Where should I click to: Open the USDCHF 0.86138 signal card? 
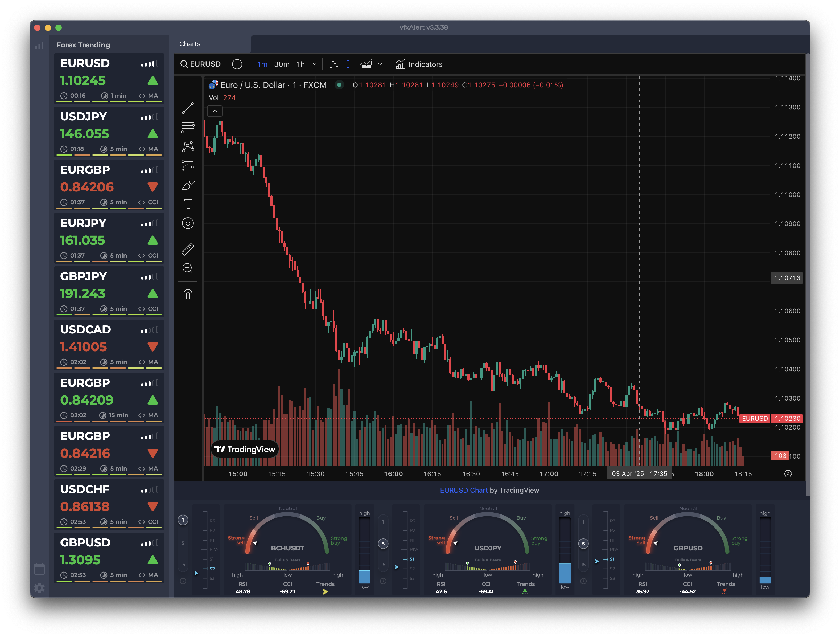point(109,504)
